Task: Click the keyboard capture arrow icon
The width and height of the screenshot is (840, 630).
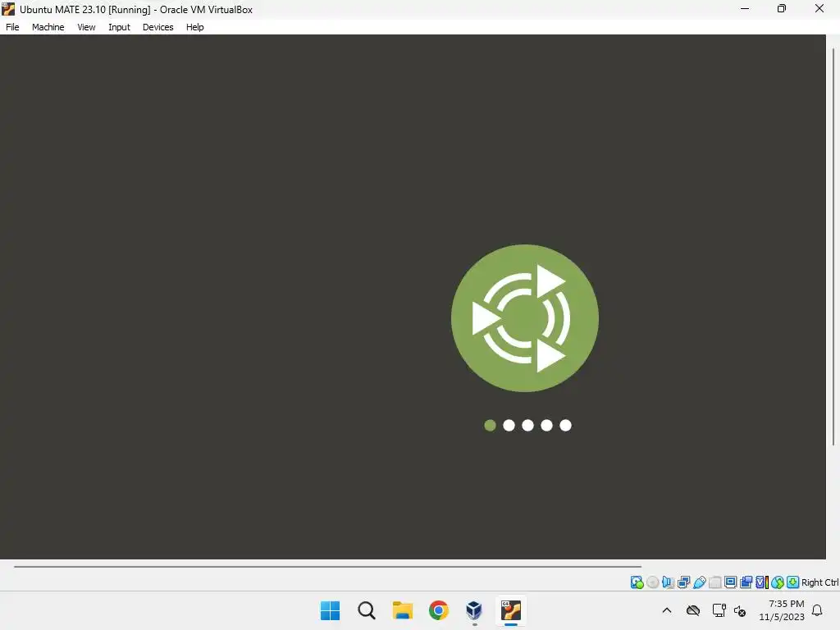Action: [x=793, y=582]
